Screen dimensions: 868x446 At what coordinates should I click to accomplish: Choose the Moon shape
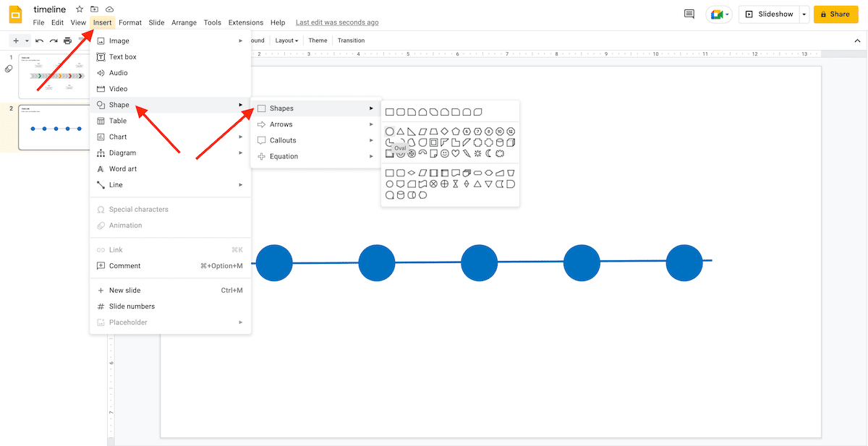pos(488,153)
